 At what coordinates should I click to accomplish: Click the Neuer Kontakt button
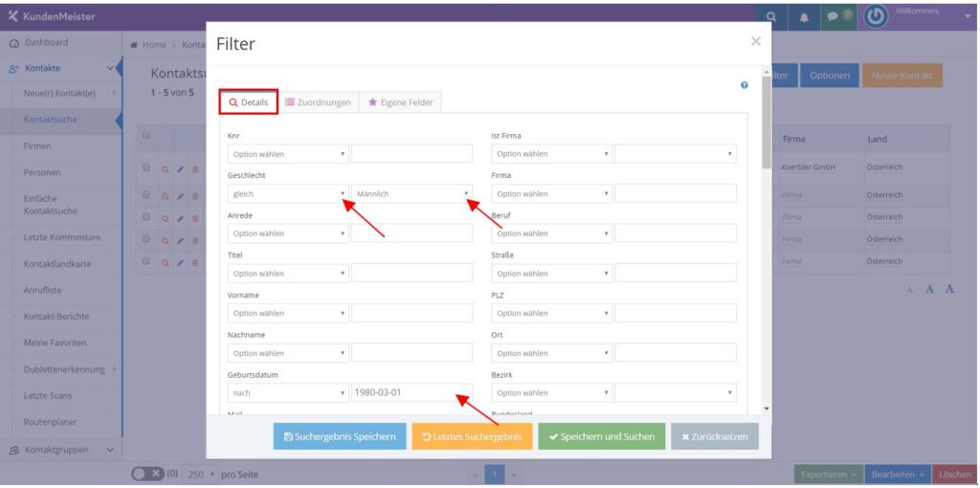[902, 76]
